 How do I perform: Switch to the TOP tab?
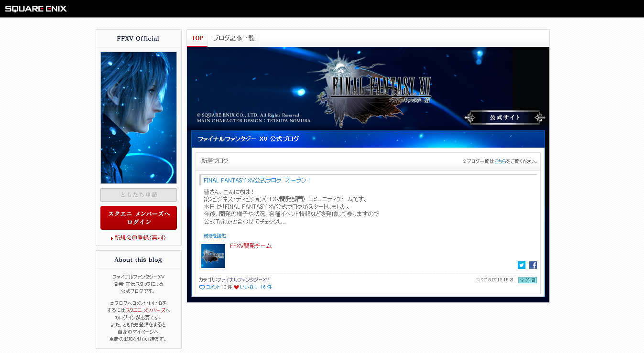tap(197, 38)
